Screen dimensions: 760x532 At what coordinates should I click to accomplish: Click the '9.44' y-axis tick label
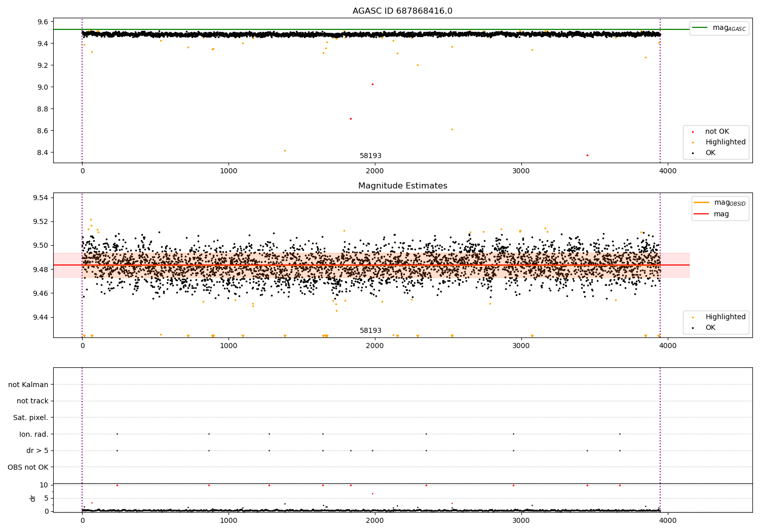click(x=41, y=317)
